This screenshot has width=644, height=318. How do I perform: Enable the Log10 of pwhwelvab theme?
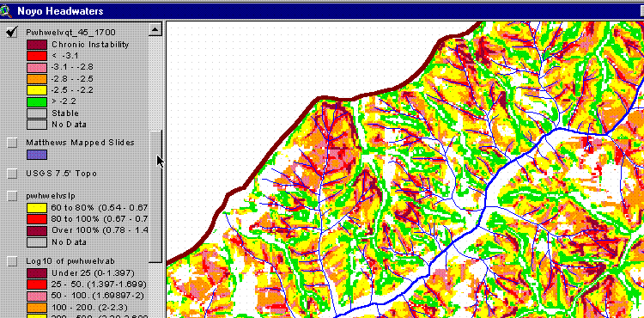pos(12,261)
